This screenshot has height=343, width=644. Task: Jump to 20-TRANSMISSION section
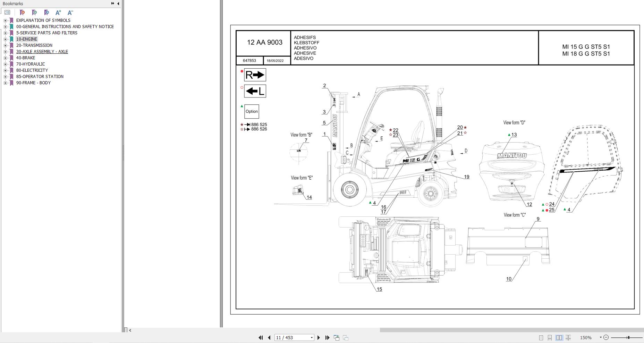[x=34, y=45]
